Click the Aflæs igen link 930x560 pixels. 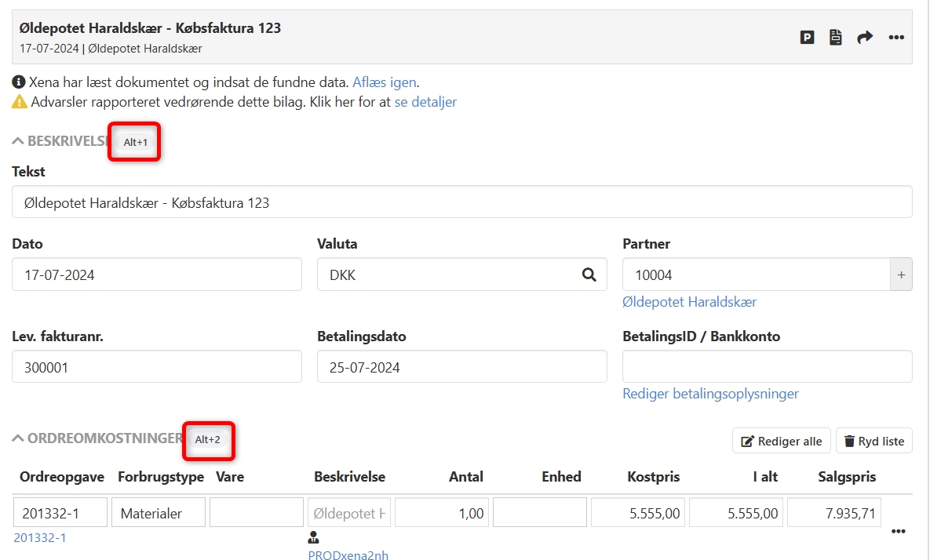(384, 82)
